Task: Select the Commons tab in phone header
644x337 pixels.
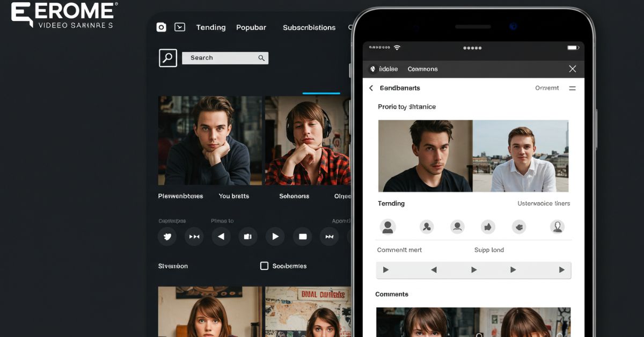Action: 422,69
